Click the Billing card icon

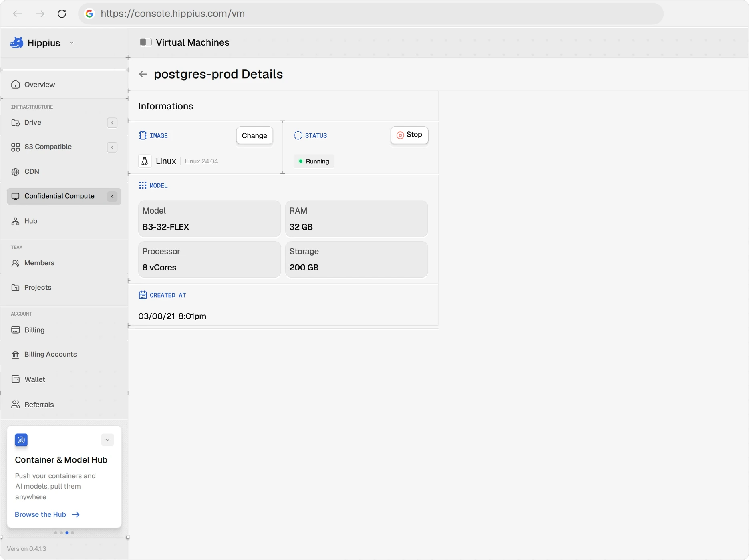[x=16, y=330]
